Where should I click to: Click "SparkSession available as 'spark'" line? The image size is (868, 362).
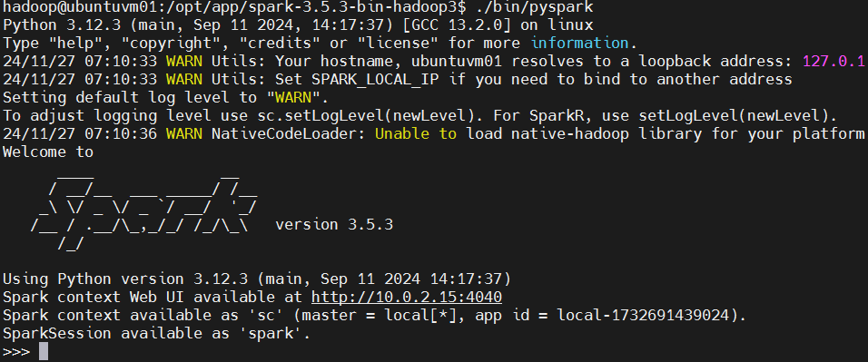click(x=157, y=334)
